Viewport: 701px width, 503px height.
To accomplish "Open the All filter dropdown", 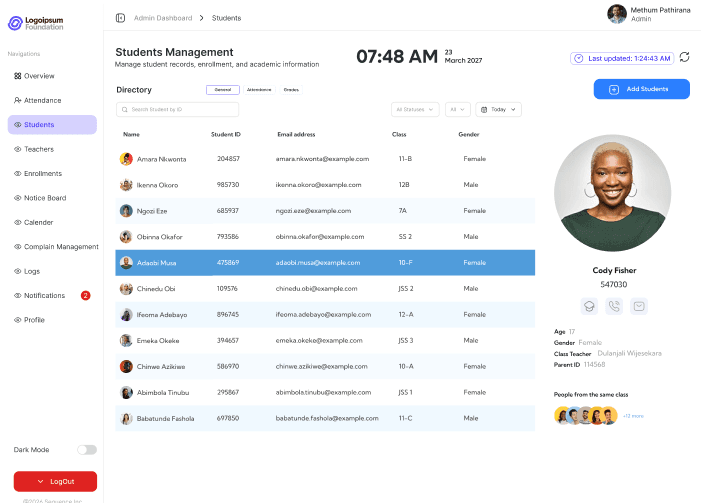I will [x=457, y=110].
